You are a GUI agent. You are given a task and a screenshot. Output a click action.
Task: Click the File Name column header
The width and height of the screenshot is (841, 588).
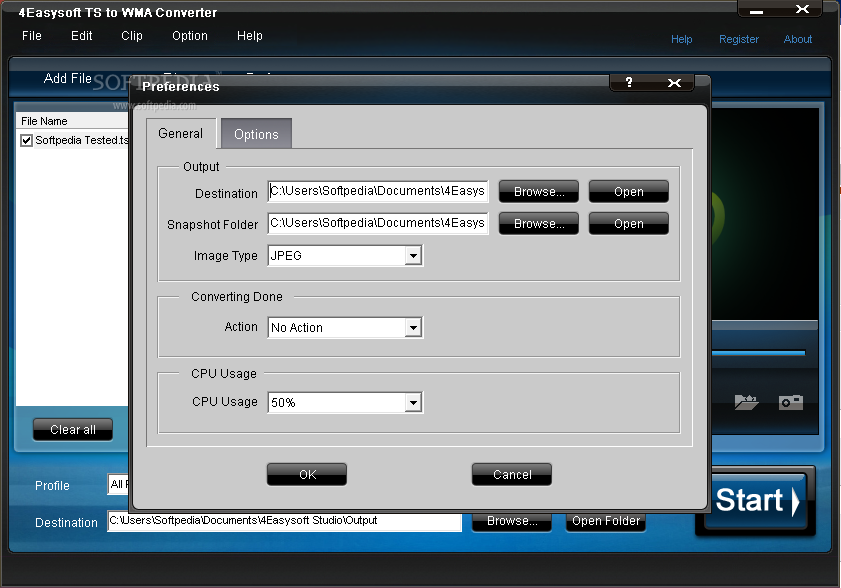click(x=72, y=121)
